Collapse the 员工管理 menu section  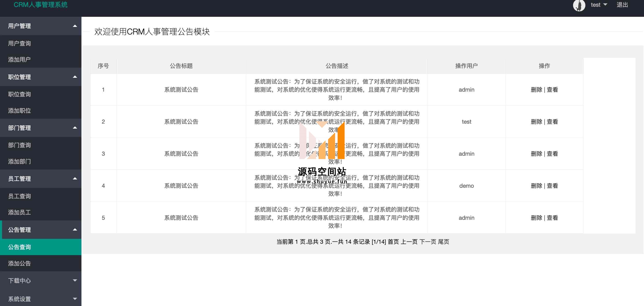(41, 179)
